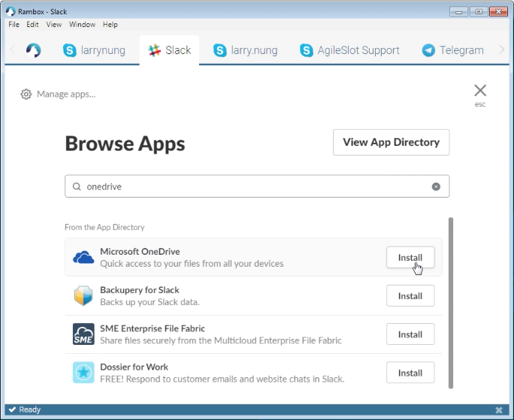This screenshot has width=514, height=420.
Task: Click the Browse Apps heading
Action: (125, 144)
